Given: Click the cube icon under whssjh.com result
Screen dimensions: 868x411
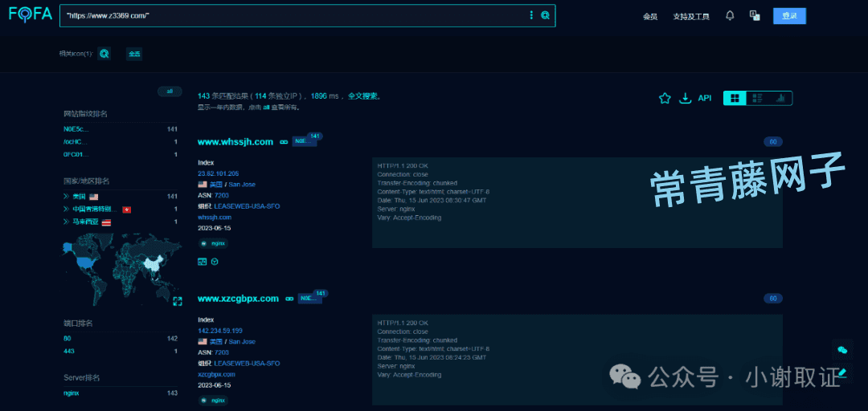Looking at the screenshot, I should tap(215, 262).
